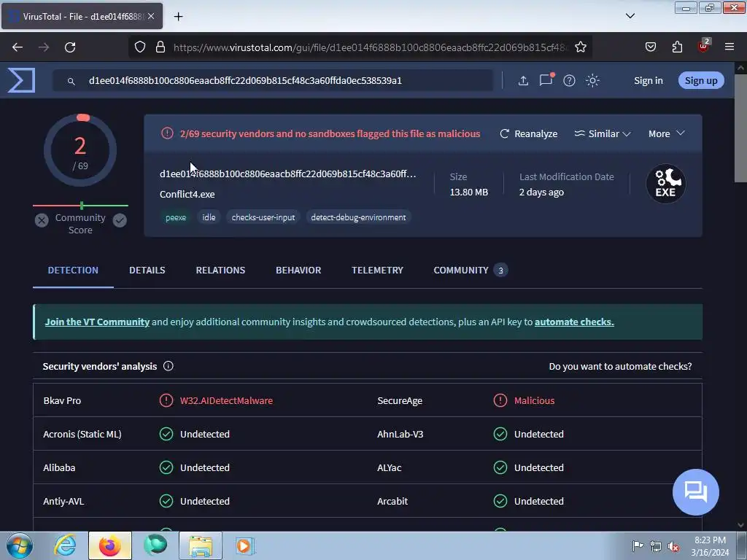747x560 pixels.
Task: Click the search magnifier icon
Action: [71, 82]
